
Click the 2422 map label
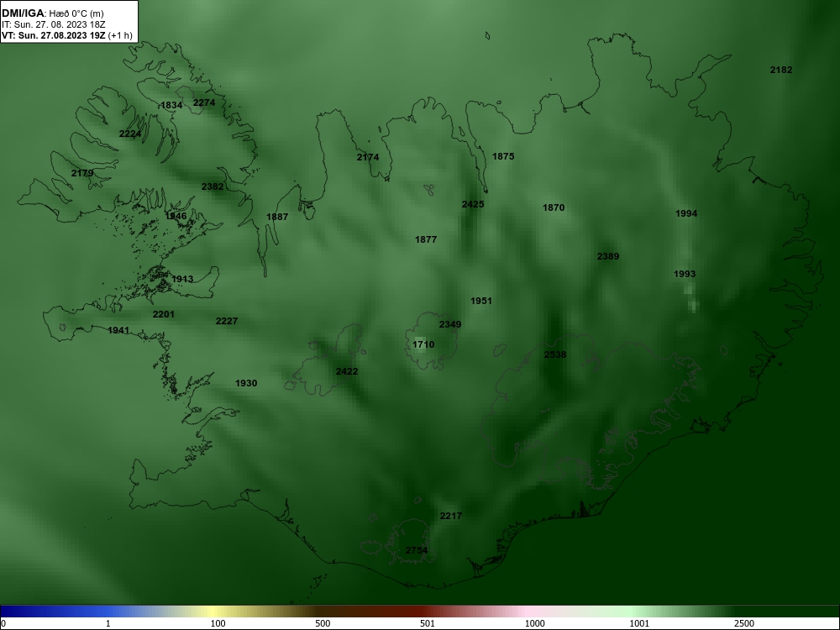click(x=347, y=371)
